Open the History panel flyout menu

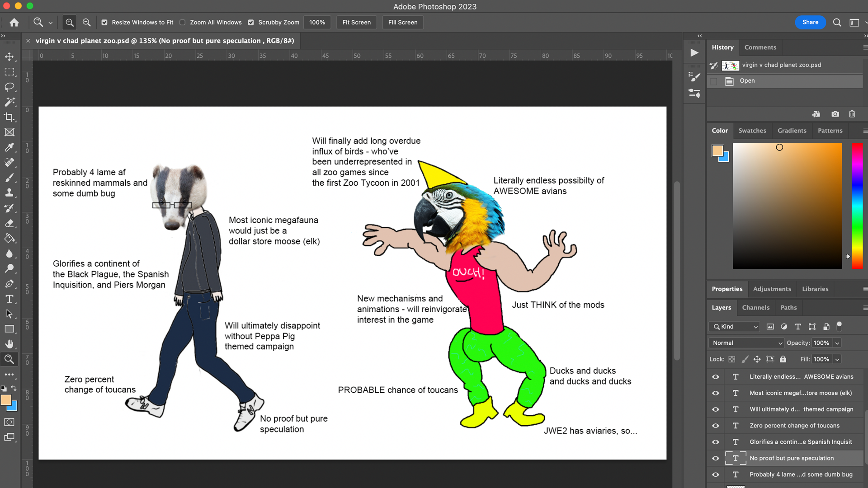[x=865, y=47]
